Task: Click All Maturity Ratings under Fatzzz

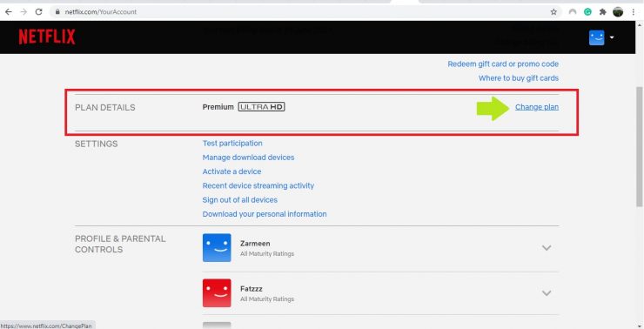Action: (x=267, y=299)
